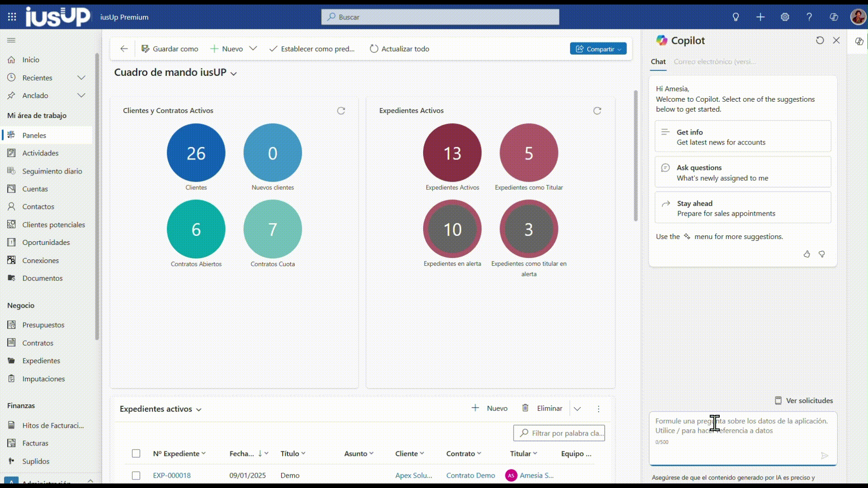Image resolution: width=868 pixels, height=488 pixels.
Task: Open settings gear in top bar
Action: tap(785, 17)
